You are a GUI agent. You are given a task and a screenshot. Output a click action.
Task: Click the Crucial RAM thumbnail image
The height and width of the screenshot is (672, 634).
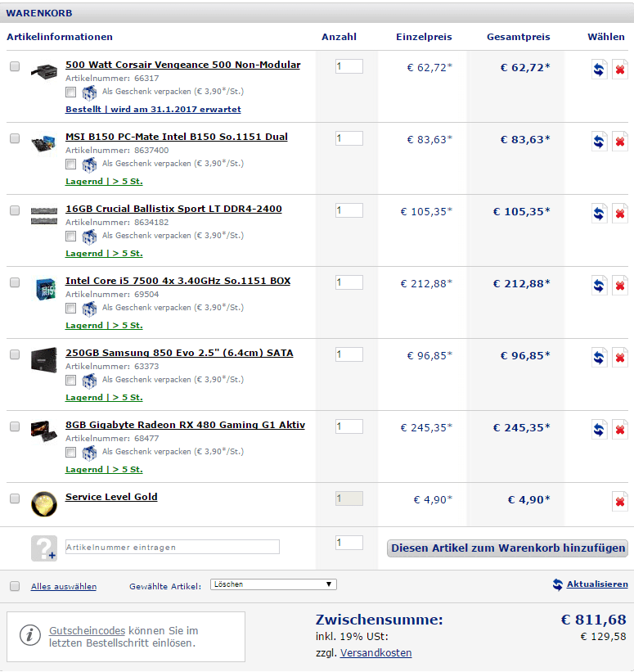coord(44,215)
